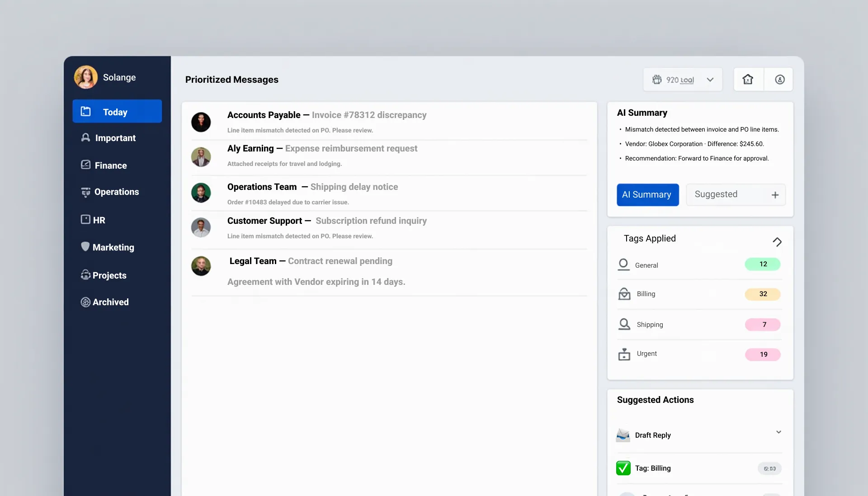Open the Finance section icon in sidebar
868x496 pixels.
(x=85, y=165)
